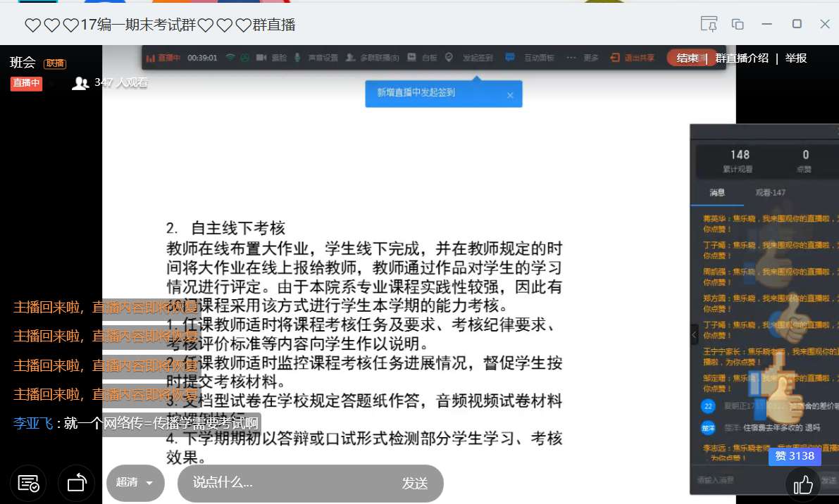
Task: Click the 多群联播 multi-group broadcast item
Action: click(373, 58)
